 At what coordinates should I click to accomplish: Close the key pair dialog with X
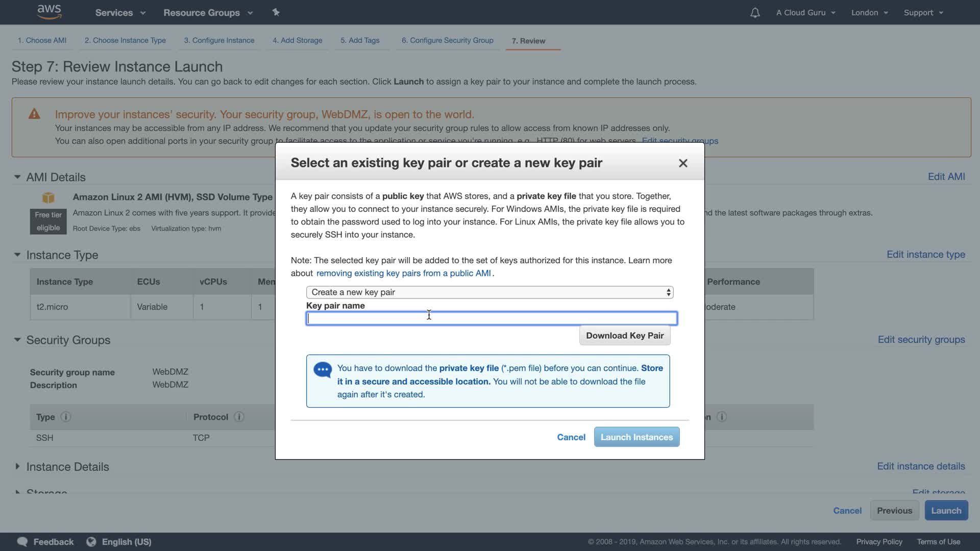point(683,163)
